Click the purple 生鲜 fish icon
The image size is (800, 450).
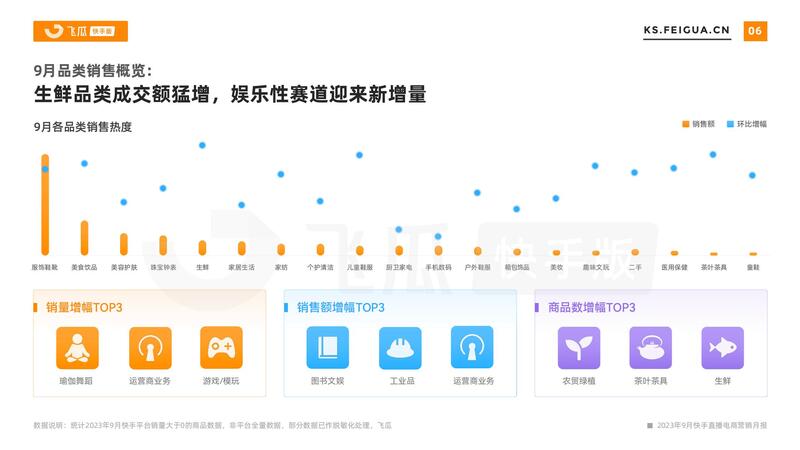point(722,348)
